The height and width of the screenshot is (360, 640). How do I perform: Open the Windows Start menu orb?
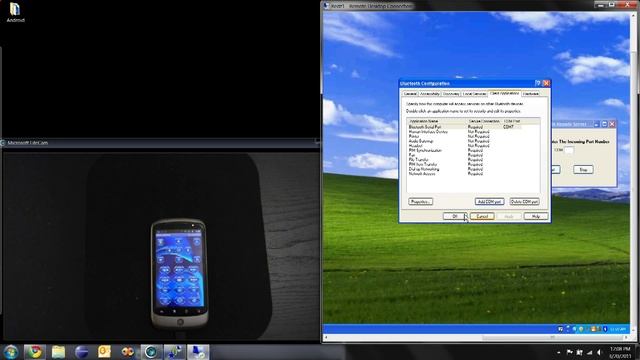[11, 352]
